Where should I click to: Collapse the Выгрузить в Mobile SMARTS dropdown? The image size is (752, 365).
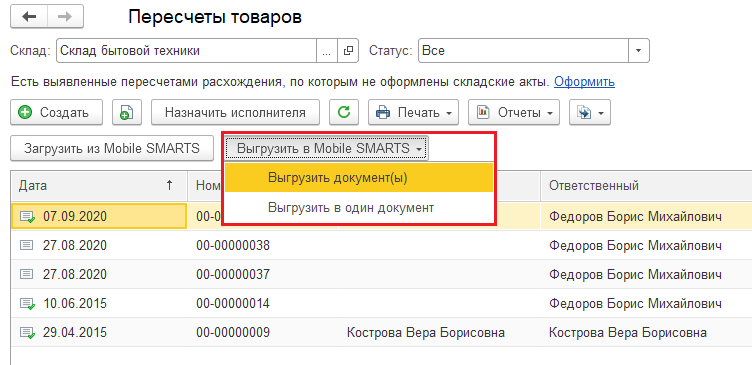(x=327, y=148)
